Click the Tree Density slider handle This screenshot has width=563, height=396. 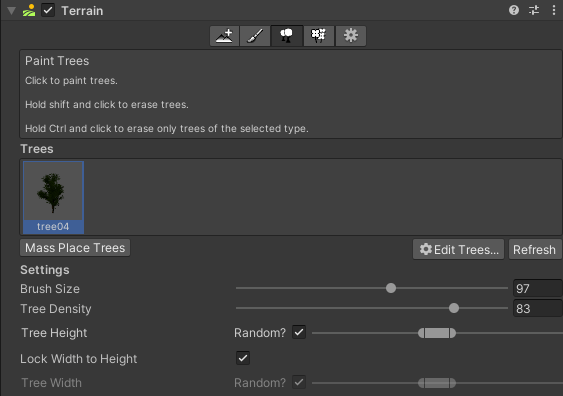(x=454, y=308)
